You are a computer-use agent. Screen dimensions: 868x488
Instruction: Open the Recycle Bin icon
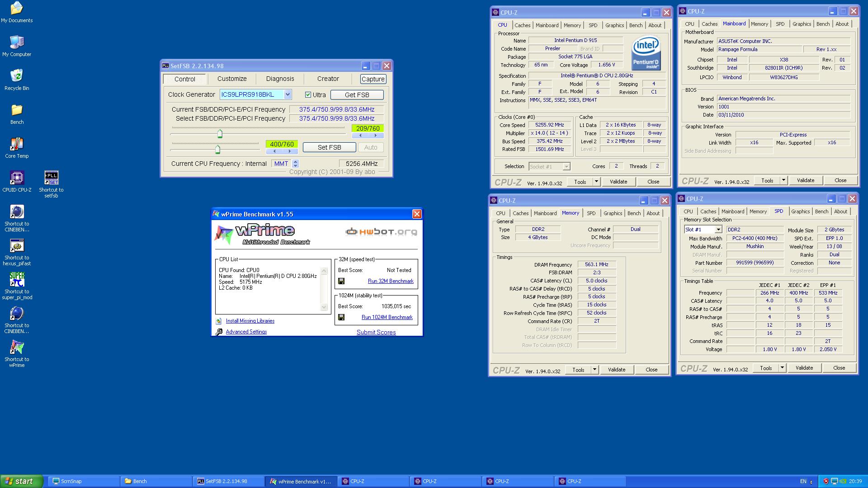[x=17, y=80]
